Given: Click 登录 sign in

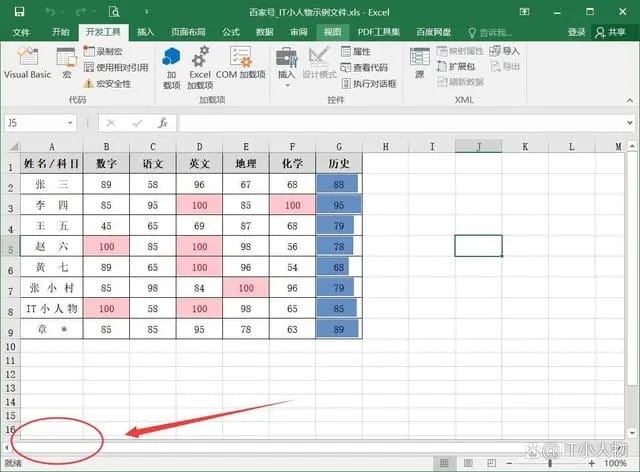Looking at the screenshot, I should (x=576, y=32).
